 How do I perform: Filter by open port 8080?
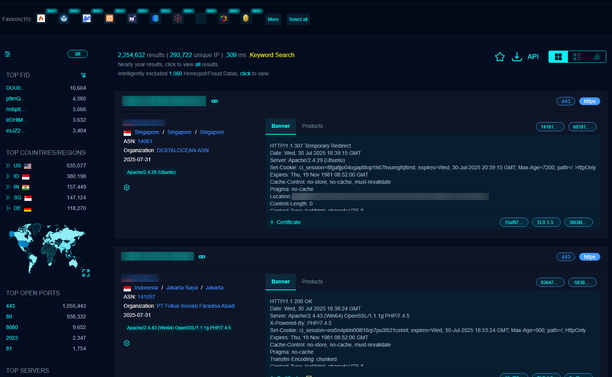(12, 327)
